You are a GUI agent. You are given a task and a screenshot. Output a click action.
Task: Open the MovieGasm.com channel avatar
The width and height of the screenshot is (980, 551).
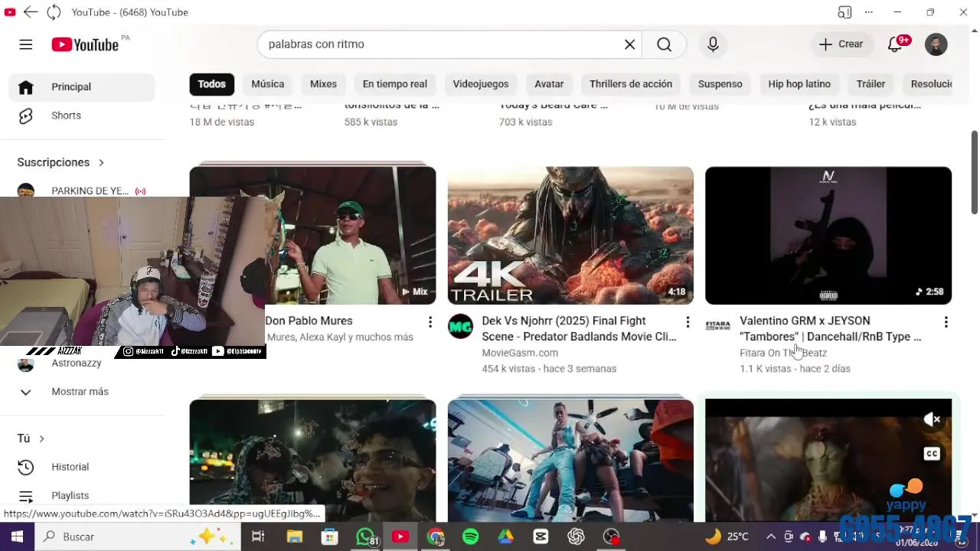coord(460,327)
